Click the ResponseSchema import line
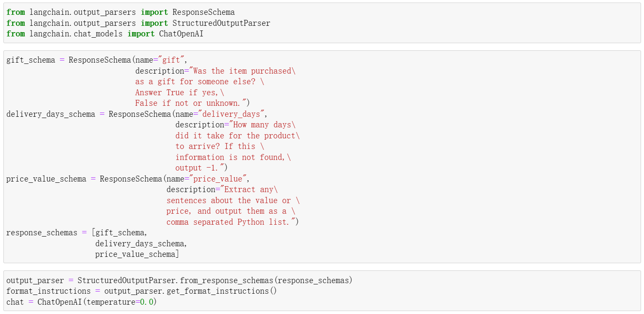 120,12
